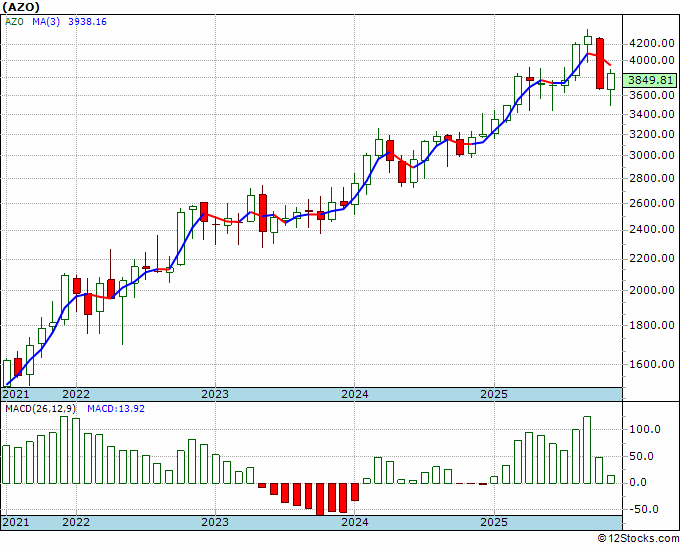Viewport: 680px width, 546px height.
Task: Click the 4200.00 price axis label
Action: [651, 43]
